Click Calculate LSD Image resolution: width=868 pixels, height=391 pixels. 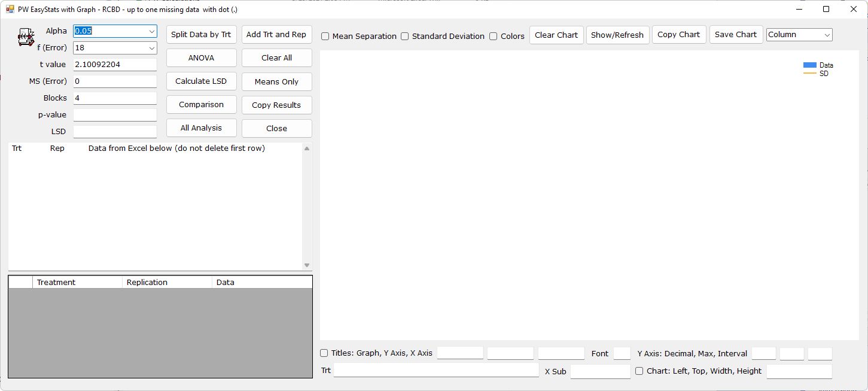(x=201, y=81)
